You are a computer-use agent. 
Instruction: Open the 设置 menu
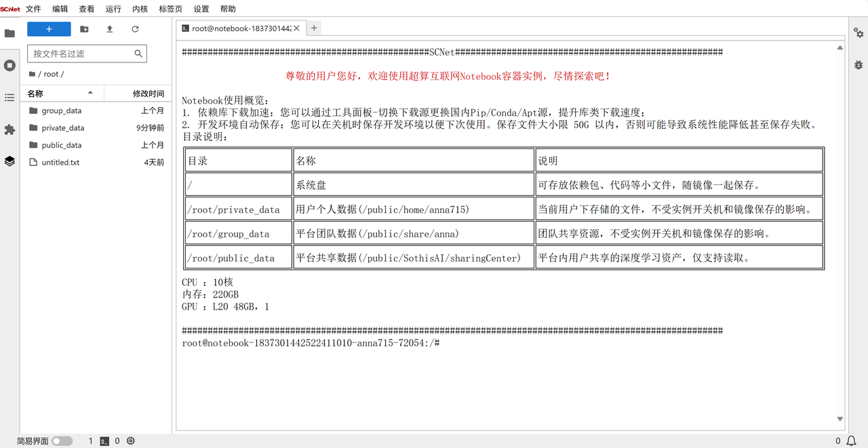[x=201, y=9]
